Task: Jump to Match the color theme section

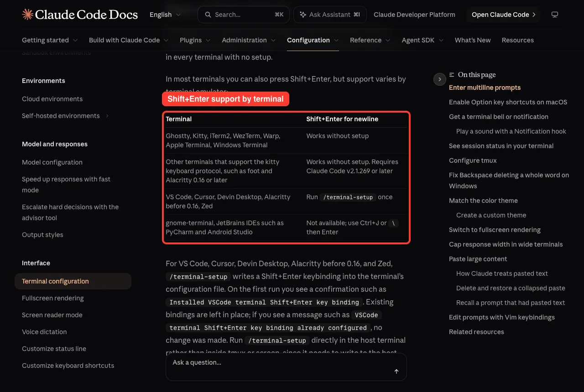Action: pyautogui.click(x=483, y=201)
